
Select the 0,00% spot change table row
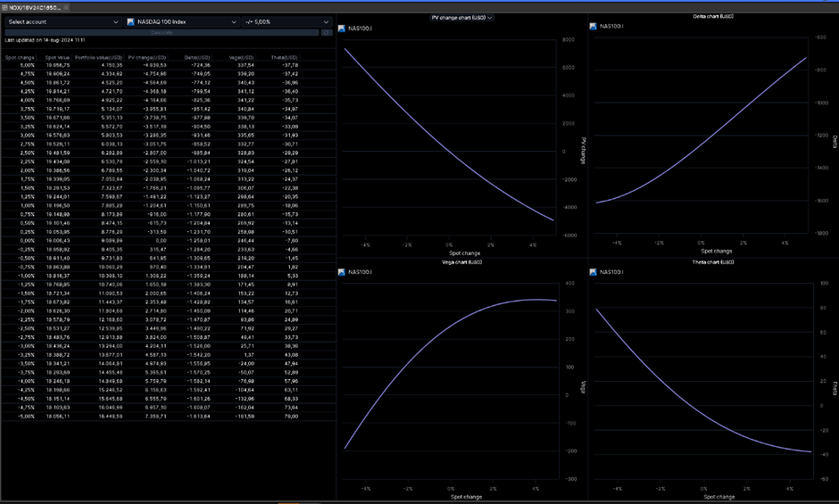[x=161, y=240]
